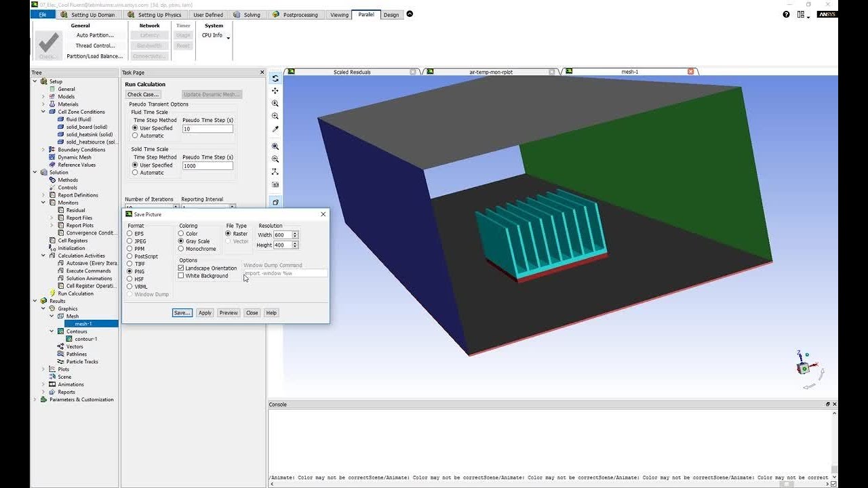Expand Parameters & Customization node
Image resolution: width=868 pixels, height=488 pixels.
coord(35,400)
